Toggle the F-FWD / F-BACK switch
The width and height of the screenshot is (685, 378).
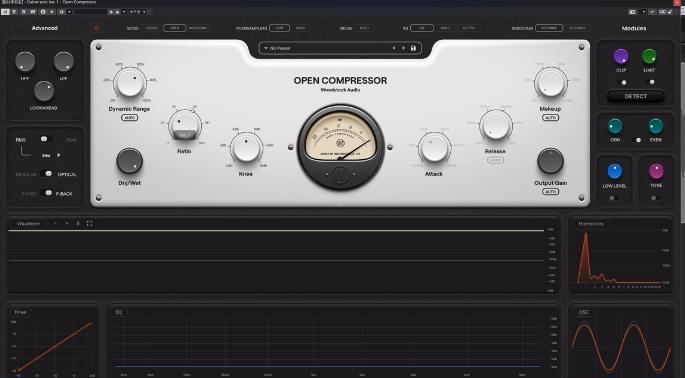(x=46, y=193)
